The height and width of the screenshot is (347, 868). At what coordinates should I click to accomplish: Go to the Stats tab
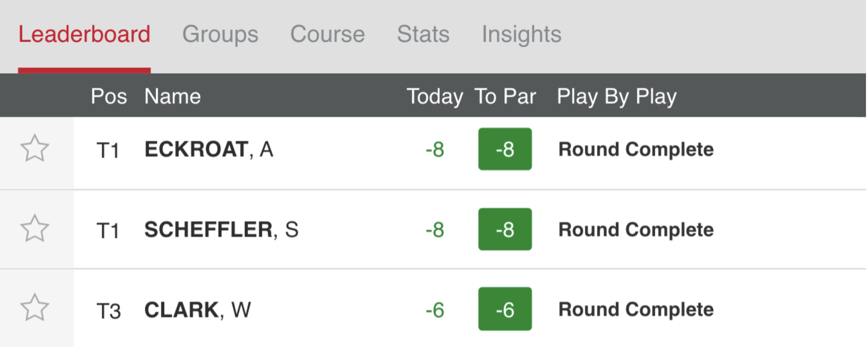(x=423, y=34)
